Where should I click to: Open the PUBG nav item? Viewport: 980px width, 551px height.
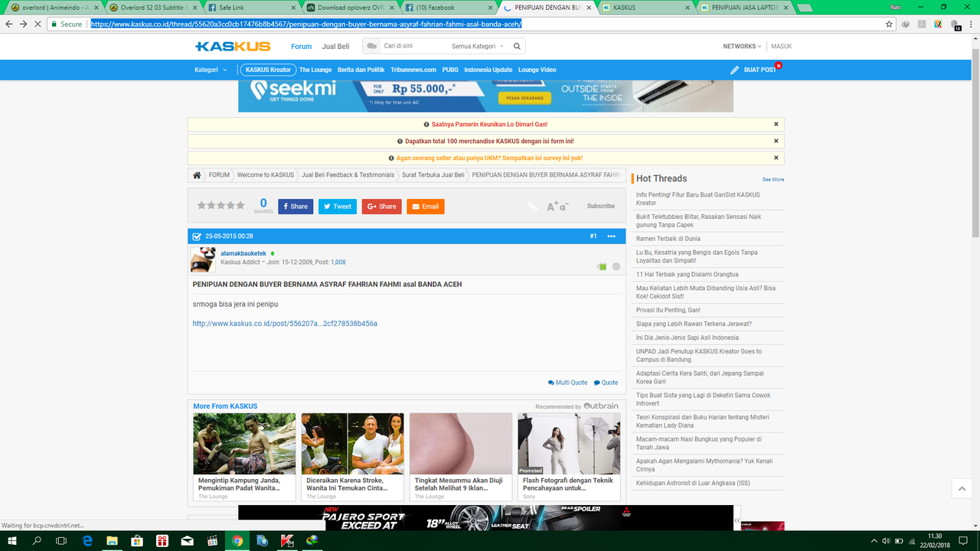tap(450, 70)
